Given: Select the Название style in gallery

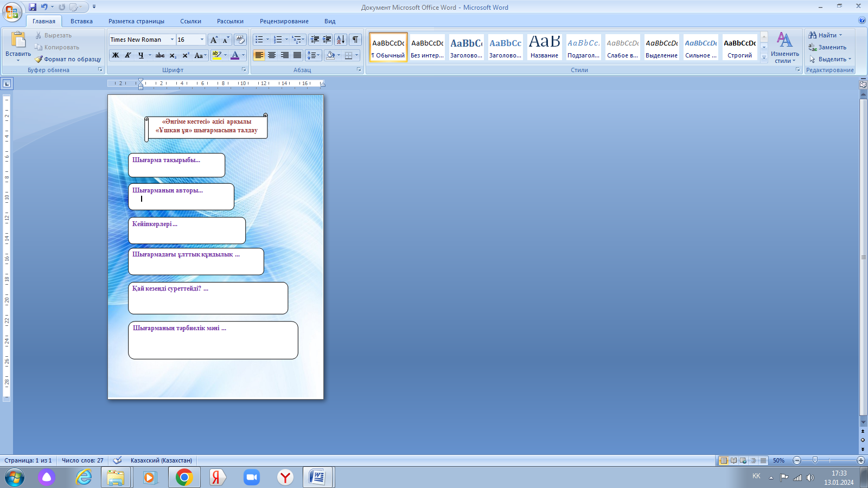Looking at the screenshot, I should [x=544, y=47].
